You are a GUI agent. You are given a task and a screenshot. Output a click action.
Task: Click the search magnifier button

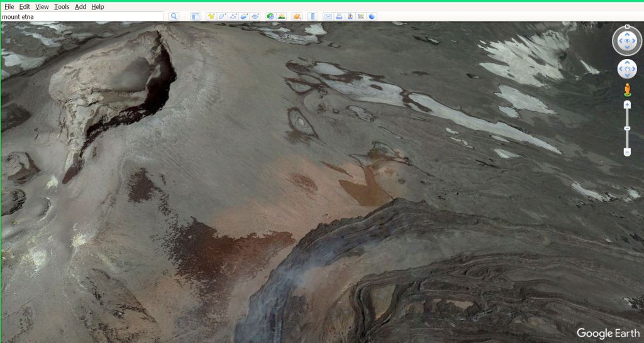tap(174, 16)
